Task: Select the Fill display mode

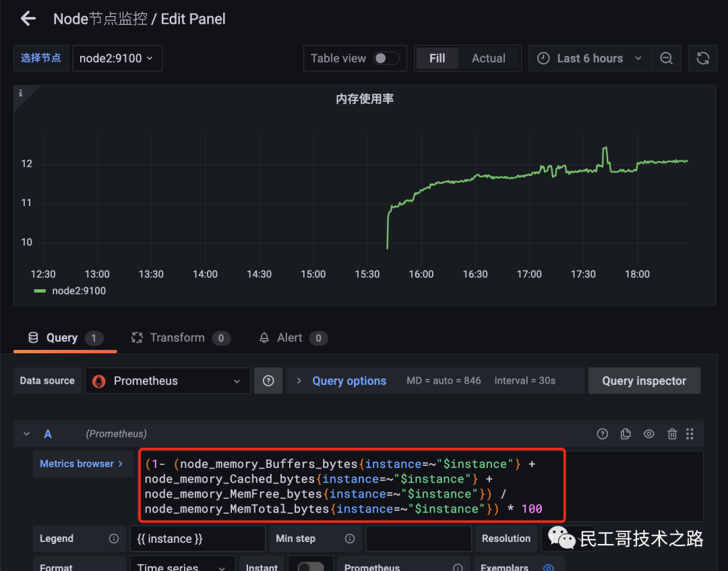Action: coord(437,58)
